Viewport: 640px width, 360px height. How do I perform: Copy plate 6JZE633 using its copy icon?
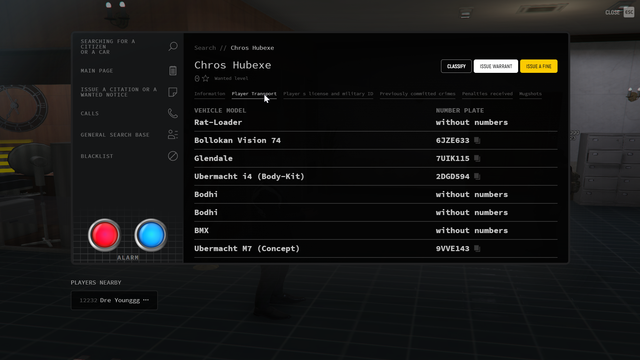[x=477, y=140]
